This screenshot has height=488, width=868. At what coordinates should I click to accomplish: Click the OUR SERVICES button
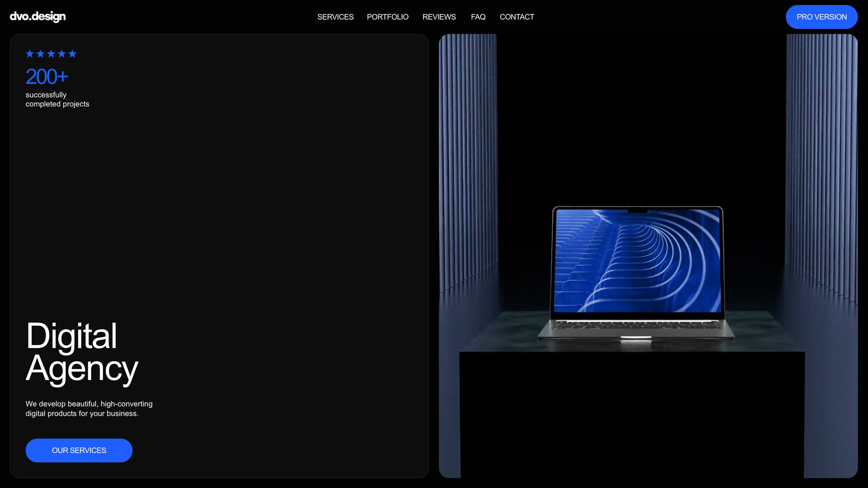(x=79, y=450)
